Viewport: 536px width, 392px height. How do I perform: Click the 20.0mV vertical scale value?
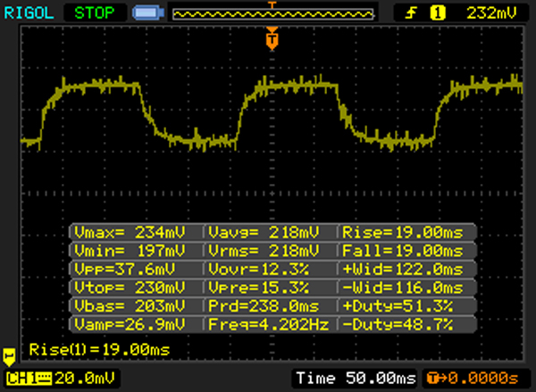click(85, 379)
